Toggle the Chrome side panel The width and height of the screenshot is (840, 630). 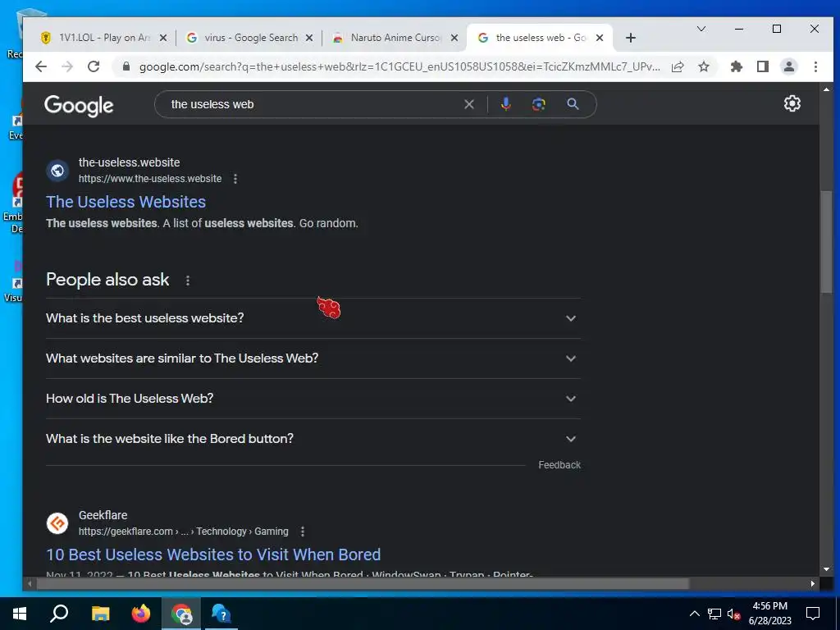[x=763, y=66]
